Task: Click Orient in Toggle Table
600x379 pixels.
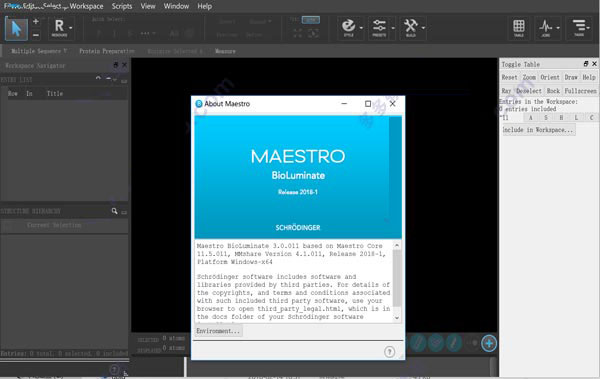Action: click(x=550, y=77)
